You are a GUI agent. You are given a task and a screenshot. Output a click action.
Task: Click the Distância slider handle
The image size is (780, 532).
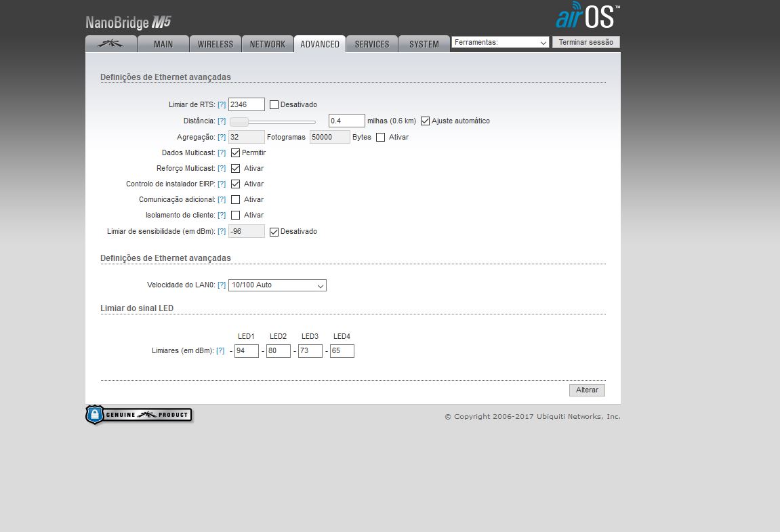pyautogui.click(x=239, y=121)
